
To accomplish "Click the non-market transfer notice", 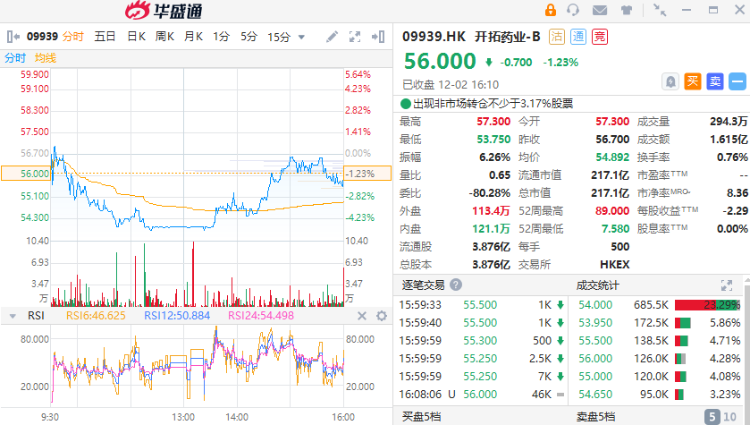I will pos(487,103).
